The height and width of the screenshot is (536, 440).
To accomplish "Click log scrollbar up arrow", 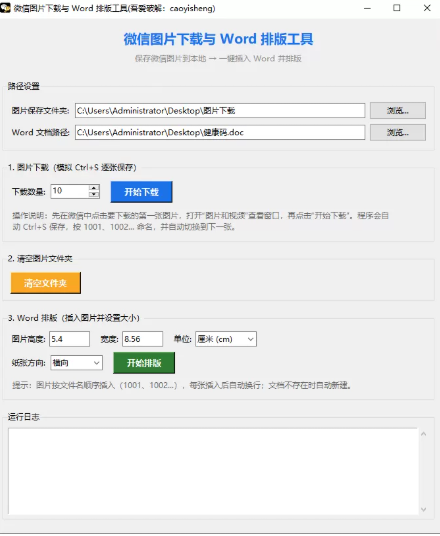I will pos(423,434).
